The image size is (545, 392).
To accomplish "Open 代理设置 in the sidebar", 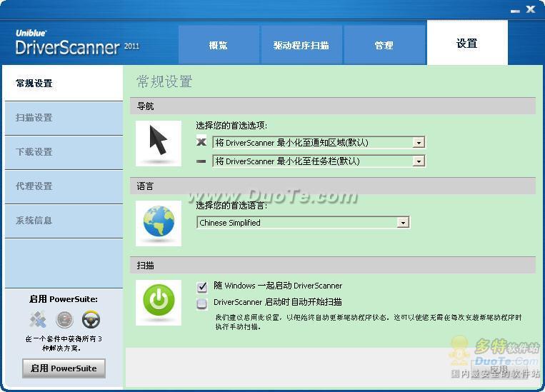I will tap(64, 186).
